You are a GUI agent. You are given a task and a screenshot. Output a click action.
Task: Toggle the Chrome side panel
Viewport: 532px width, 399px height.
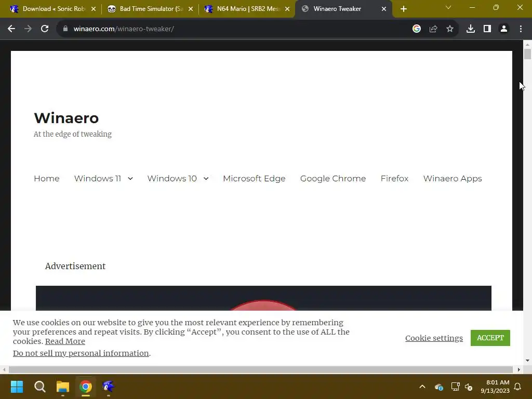[487, 29]
